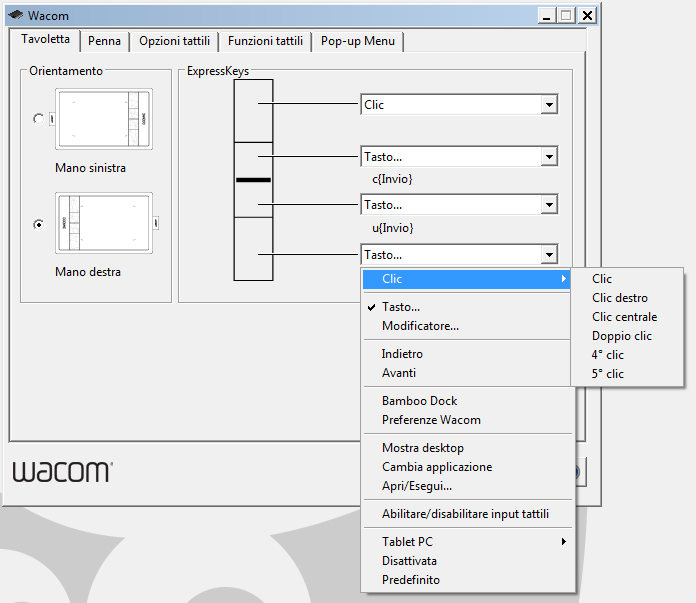Viewport: 696px width, 603px height.
Task: Open the Opzioni tattili tab
Action: coord(174,41)
